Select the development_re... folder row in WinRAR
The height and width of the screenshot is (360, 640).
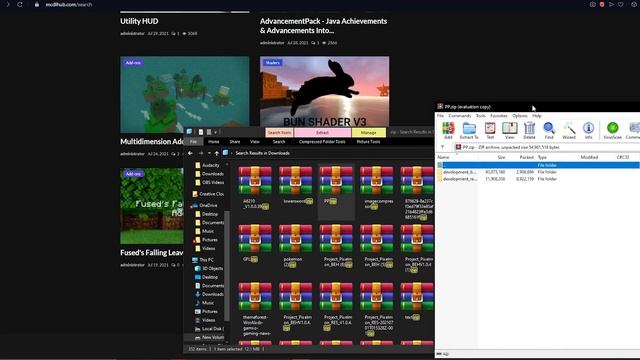coord(538,179)
